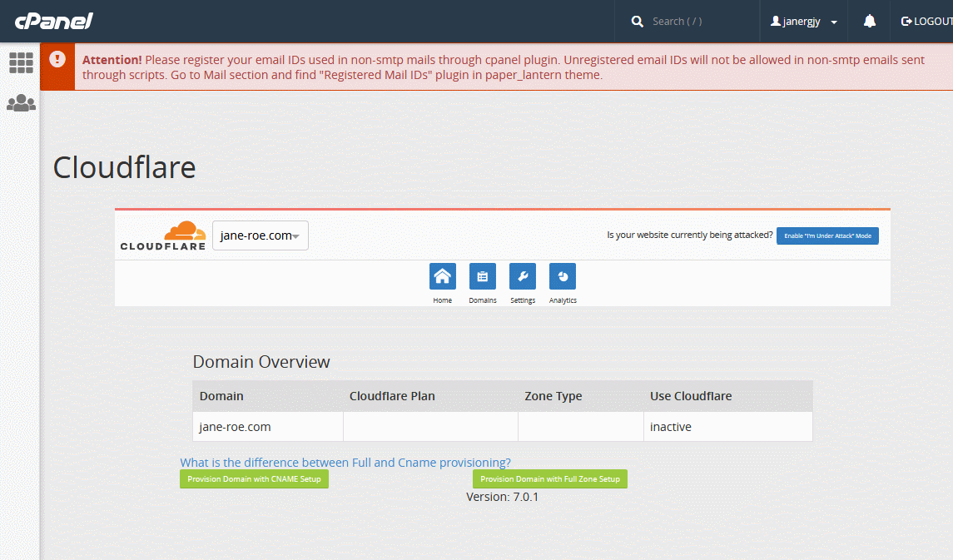Click the Home label under icon

443,300
